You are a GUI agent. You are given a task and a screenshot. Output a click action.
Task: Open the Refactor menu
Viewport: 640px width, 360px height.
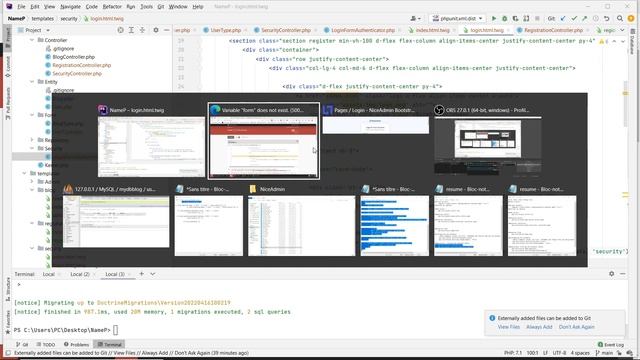coord(112,7)
